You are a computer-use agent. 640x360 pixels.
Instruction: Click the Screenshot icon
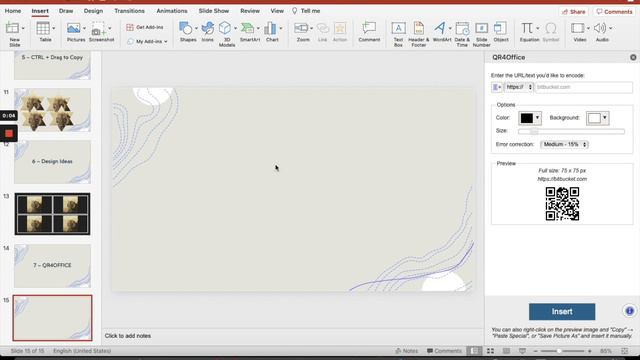click(98, 29)
